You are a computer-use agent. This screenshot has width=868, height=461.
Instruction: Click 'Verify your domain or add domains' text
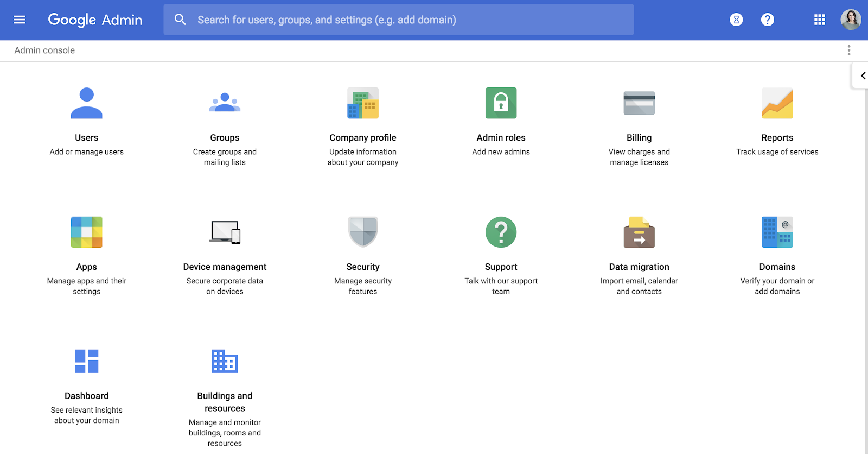[777, 286]
